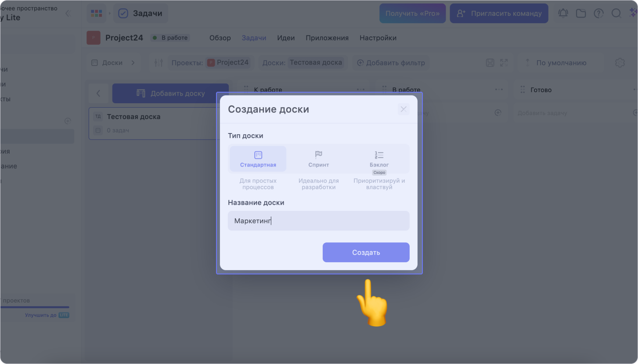This screenshot has height=364, width=638.
Task: Expand the Доски view chevron
Action: coord(133,63)
